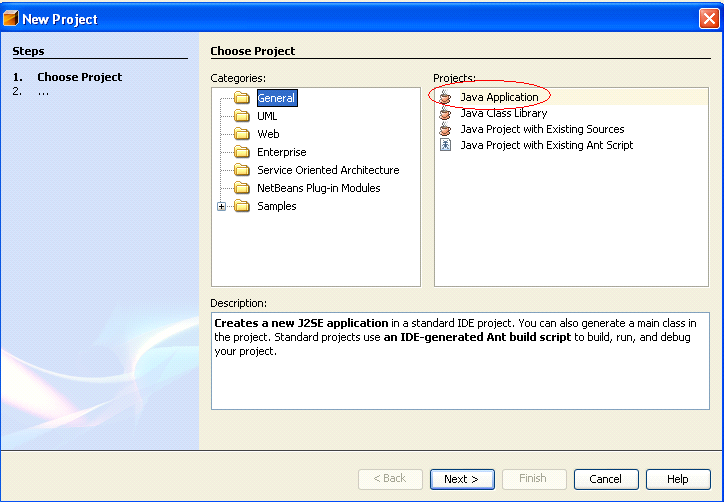The image size is (725, 503).
Task: Click the Java Application coffee cup icon
Action: coord(445,97)
